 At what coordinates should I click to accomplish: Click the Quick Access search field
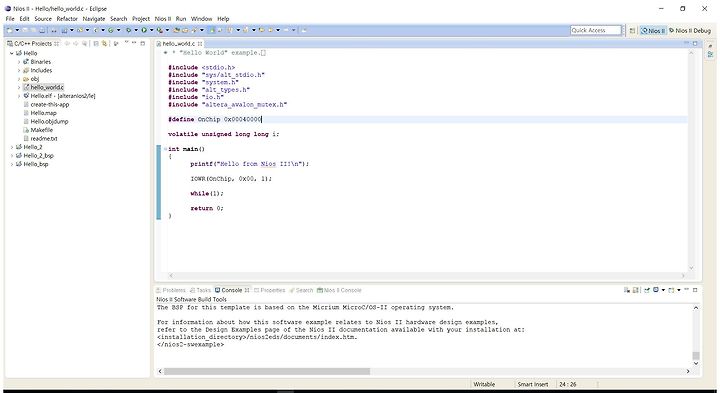tap(596, 30)
